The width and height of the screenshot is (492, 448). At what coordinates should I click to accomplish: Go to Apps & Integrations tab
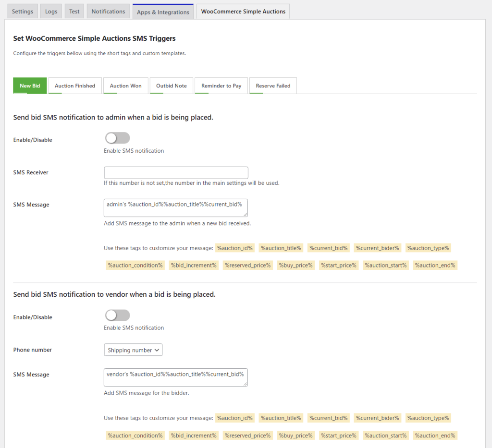point(163,12)
